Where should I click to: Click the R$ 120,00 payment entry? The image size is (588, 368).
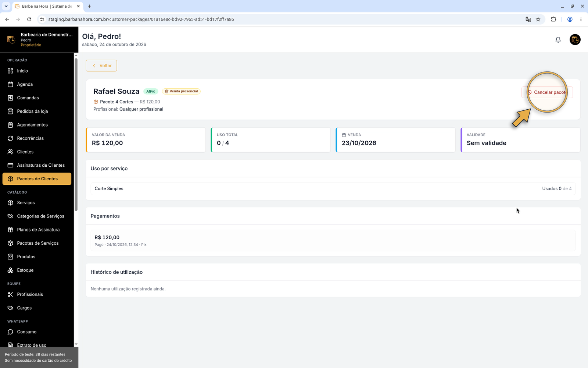333,241
